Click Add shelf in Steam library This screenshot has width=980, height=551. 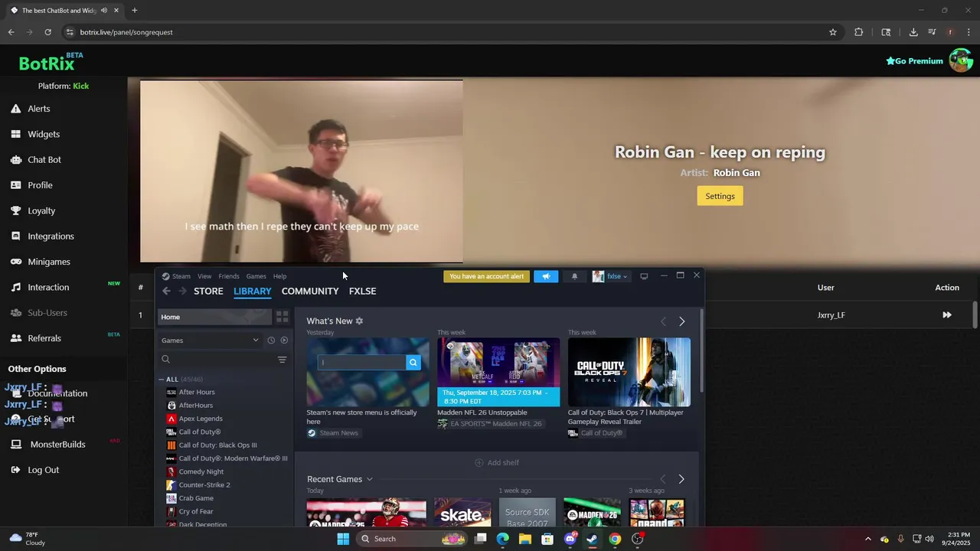(x=497, y=463)
